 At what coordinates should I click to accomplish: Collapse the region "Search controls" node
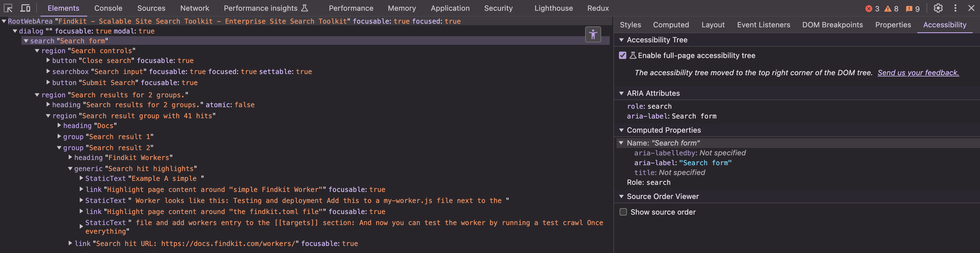pyautogui.click(x=37, y=51)
